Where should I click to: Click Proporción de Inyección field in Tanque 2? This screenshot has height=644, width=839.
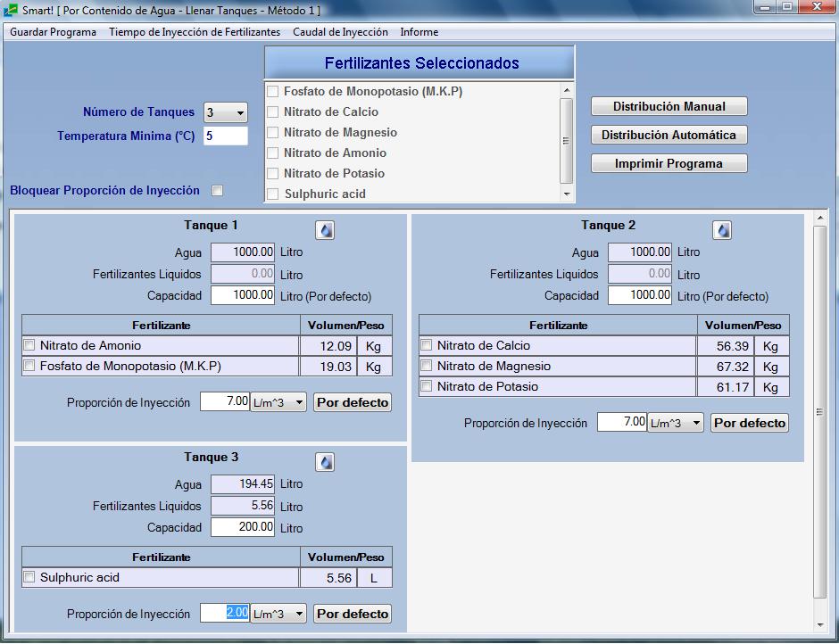622,423
